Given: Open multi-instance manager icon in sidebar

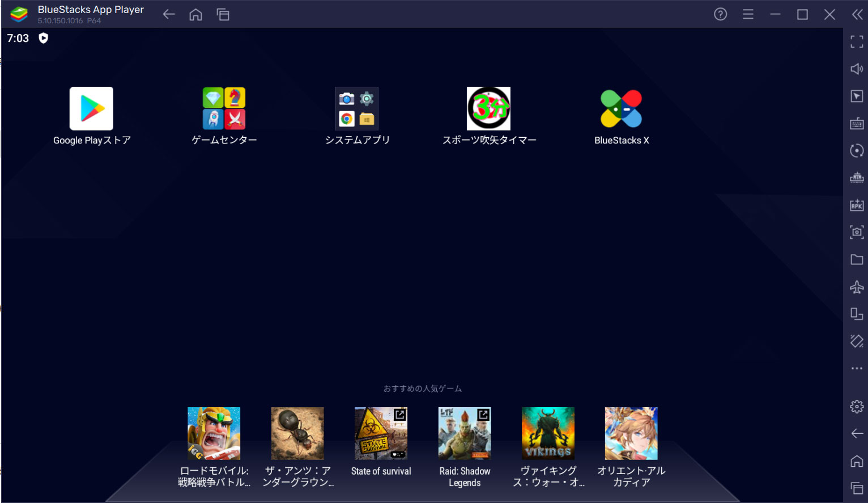Looking at the screenshot, I should [x=857, y=314].
